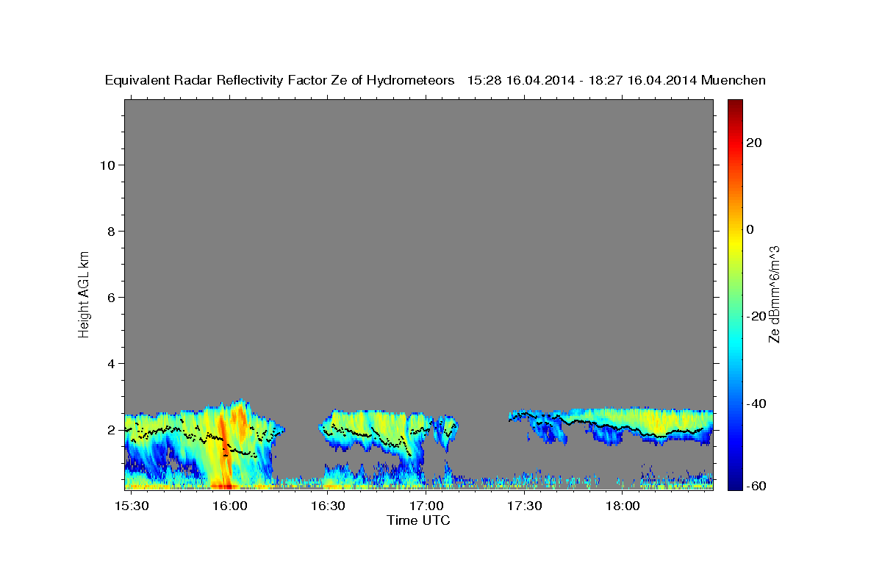Click the height tick label 4

click(112, 363)
